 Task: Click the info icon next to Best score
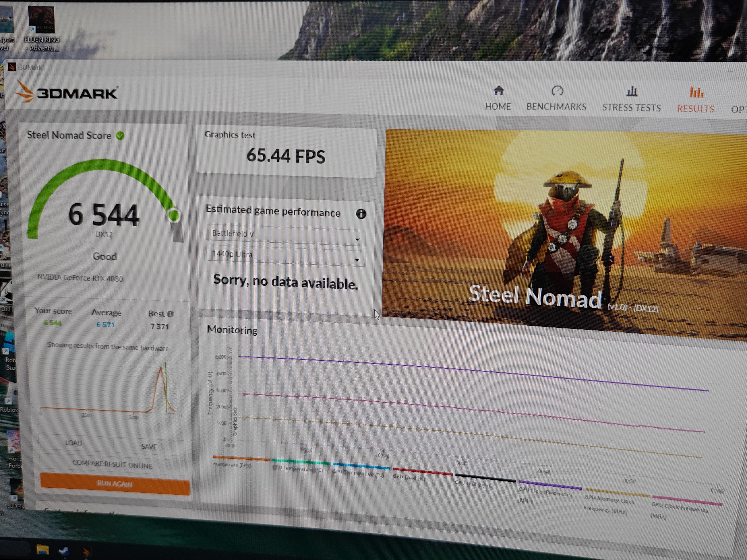[171, 314]
